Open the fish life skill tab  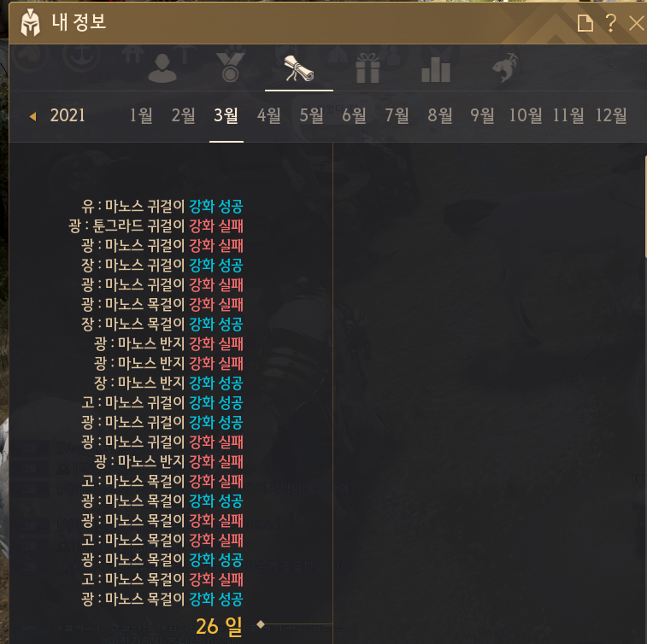(x=505, y=67)
